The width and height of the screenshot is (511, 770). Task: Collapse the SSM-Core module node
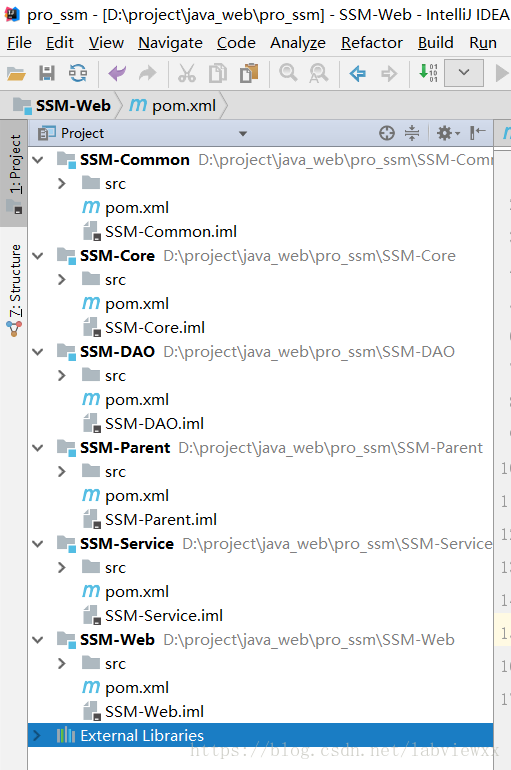[x=38, y=255]
